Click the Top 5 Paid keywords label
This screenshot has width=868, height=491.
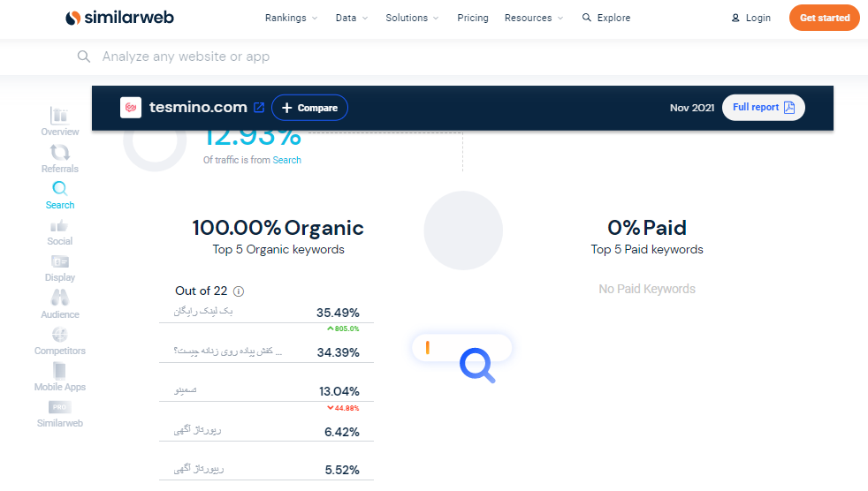click(646, 249)
